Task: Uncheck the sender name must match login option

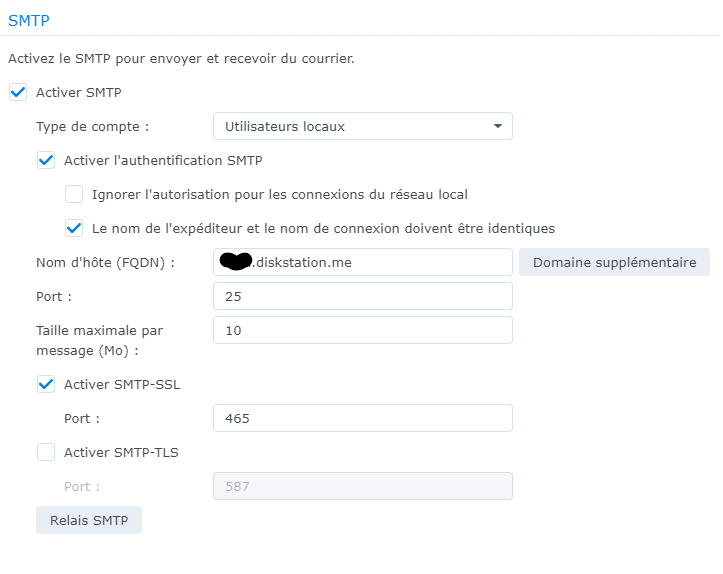Action: point(74,228)
